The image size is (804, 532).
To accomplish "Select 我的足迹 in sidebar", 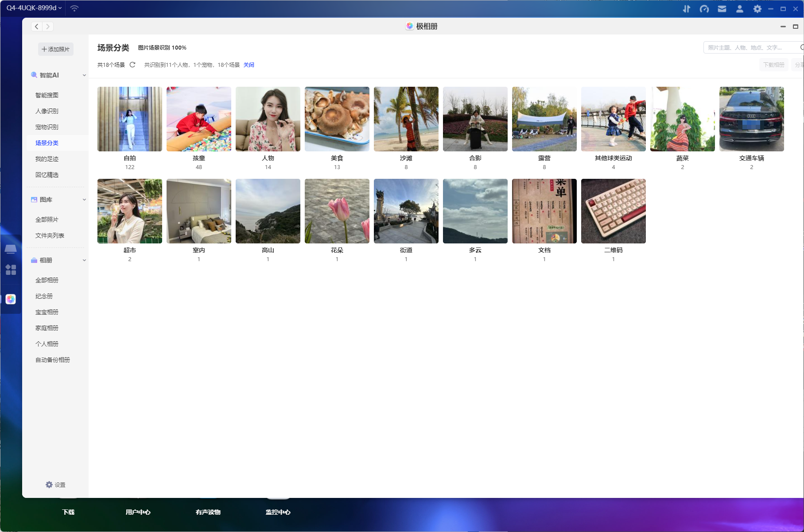I will pos(47,159).
